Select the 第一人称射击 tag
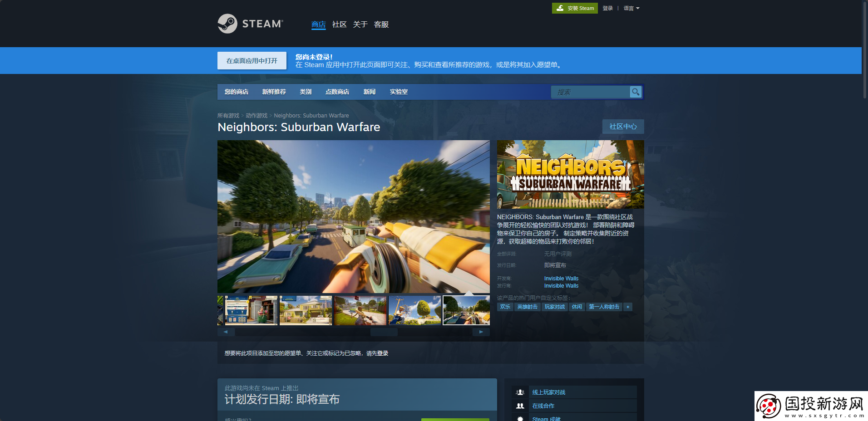Screen dimensions: 868x421 pyautogui.click(x=604, y=307)
